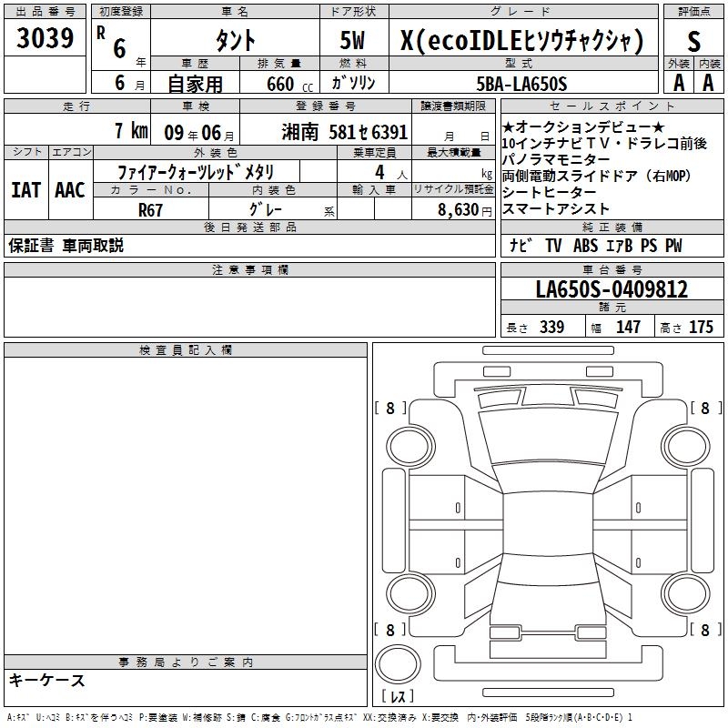728x728 pixels.
Task: Click the displacement value 660 cc
Action: pos(289,85)
